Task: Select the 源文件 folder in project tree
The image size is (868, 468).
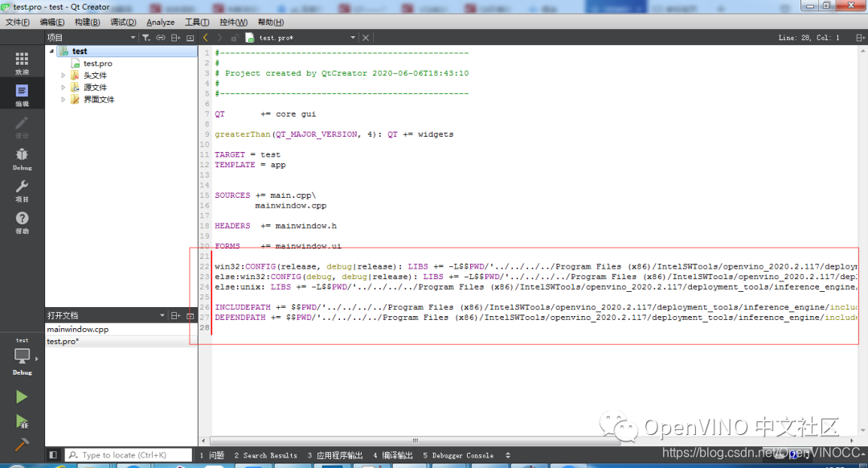Action: pos(95,88)
